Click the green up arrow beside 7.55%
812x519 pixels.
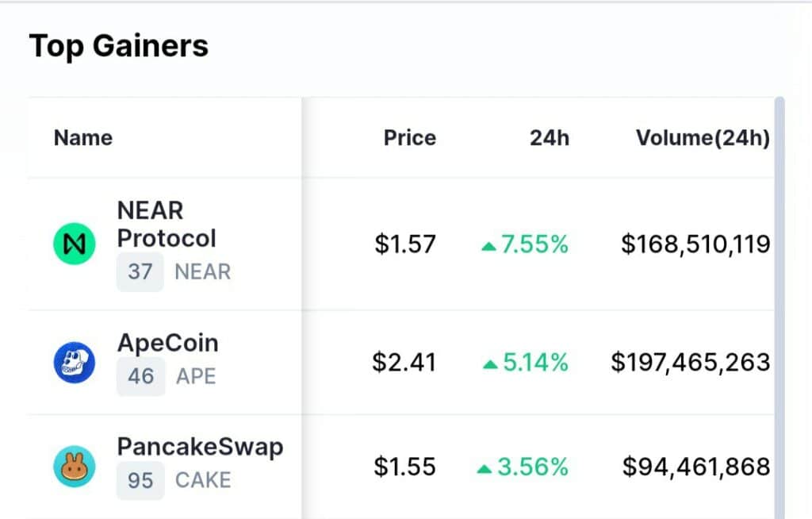488,247
